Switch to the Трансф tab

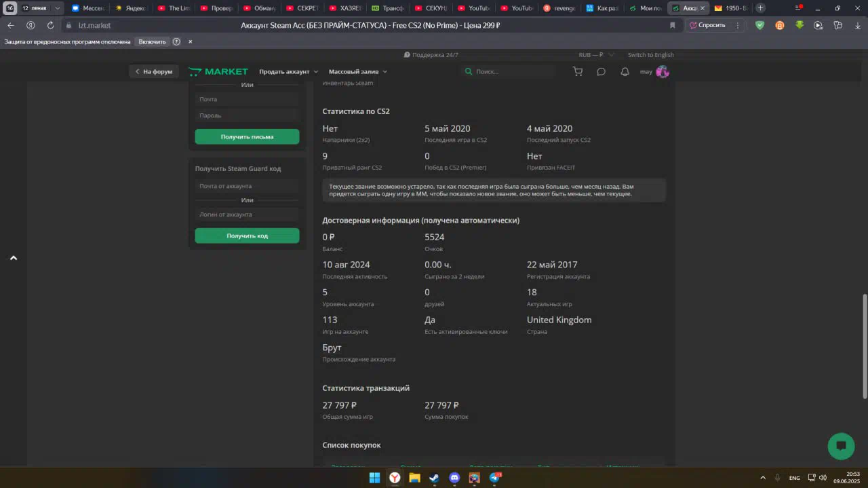(389, 8)
